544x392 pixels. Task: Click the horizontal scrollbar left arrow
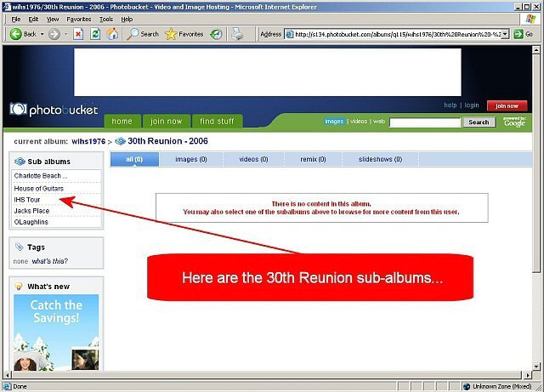coord(8,375)
